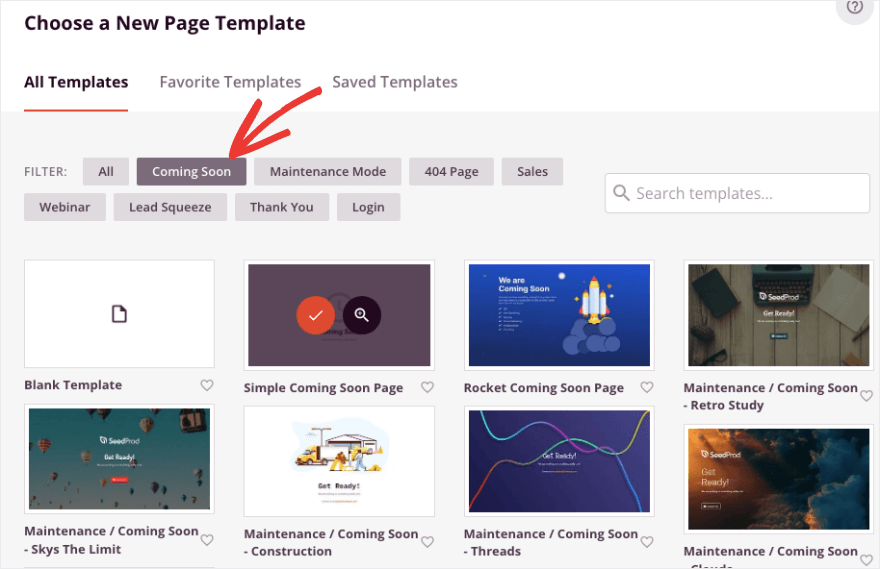
Task: Click 'Maintenance / Coming Soon - Retro Study' title
Action: pyautogui.click(x=771, y=396)
